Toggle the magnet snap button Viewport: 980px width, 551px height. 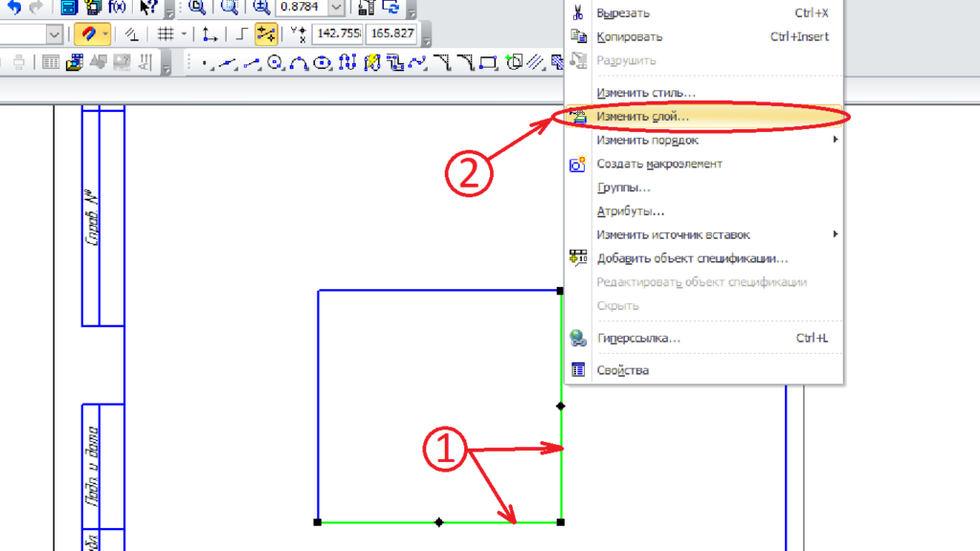point(88,34)
